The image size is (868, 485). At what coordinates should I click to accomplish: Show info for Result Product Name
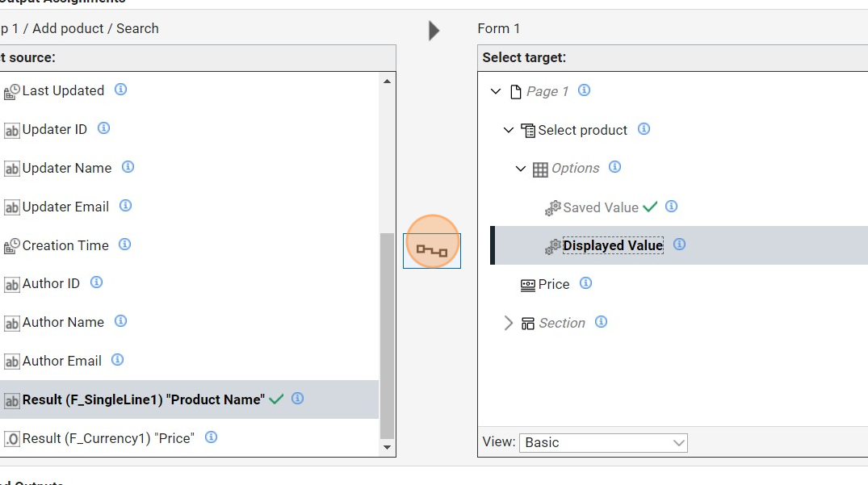(x=297, y=399)
